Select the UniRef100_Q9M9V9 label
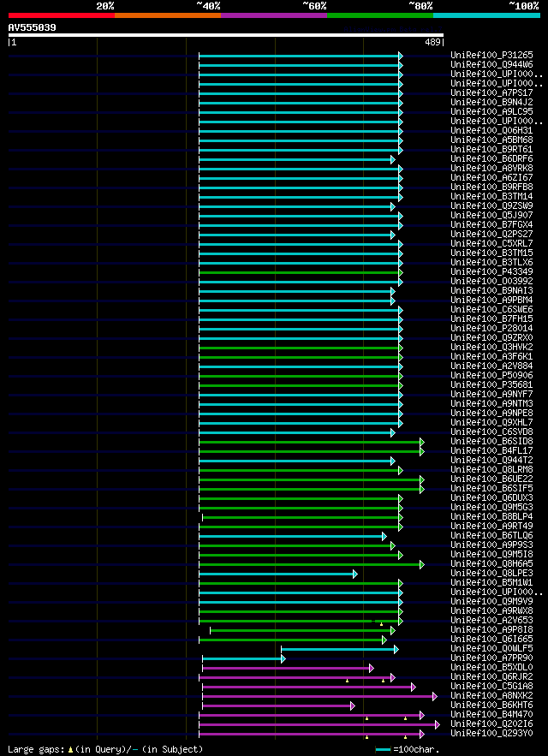 (x=491, y=601)
